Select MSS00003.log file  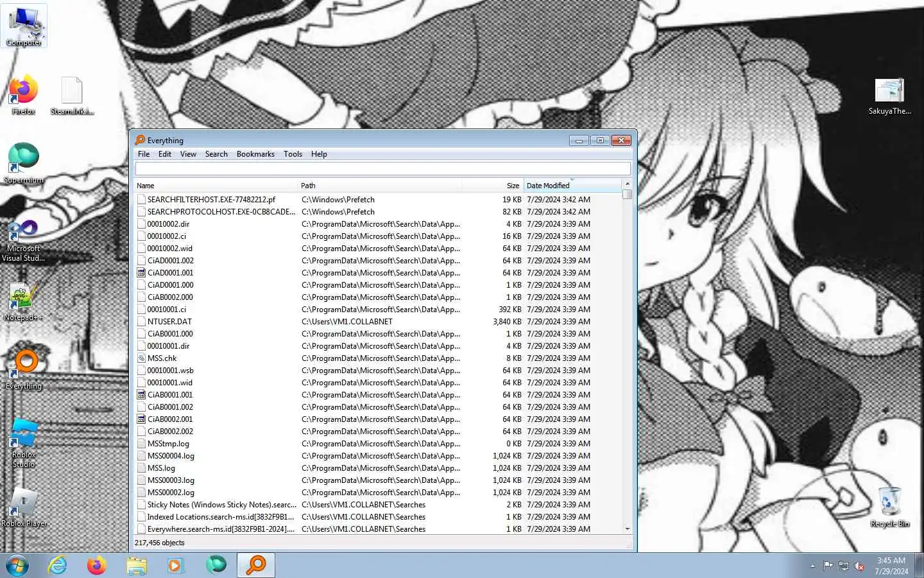tap(171, 480)
